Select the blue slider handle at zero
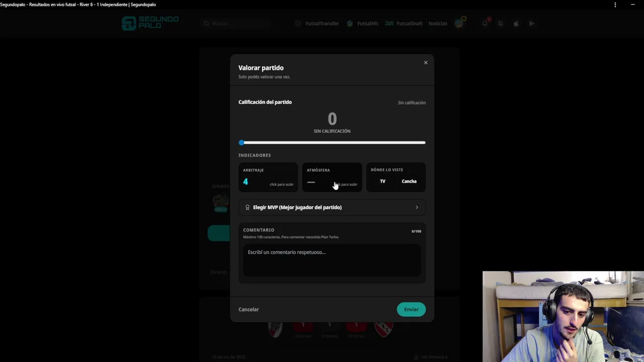Viewport: 644px width, 362px height. pos(242,143)
